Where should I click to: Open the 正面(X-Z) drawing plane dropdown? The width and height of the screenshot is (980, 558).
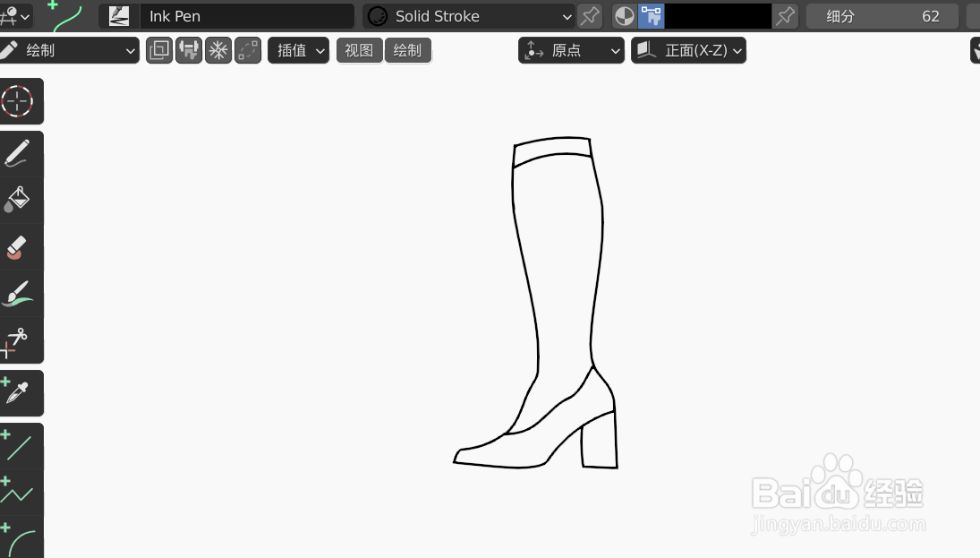click(689, 51)
